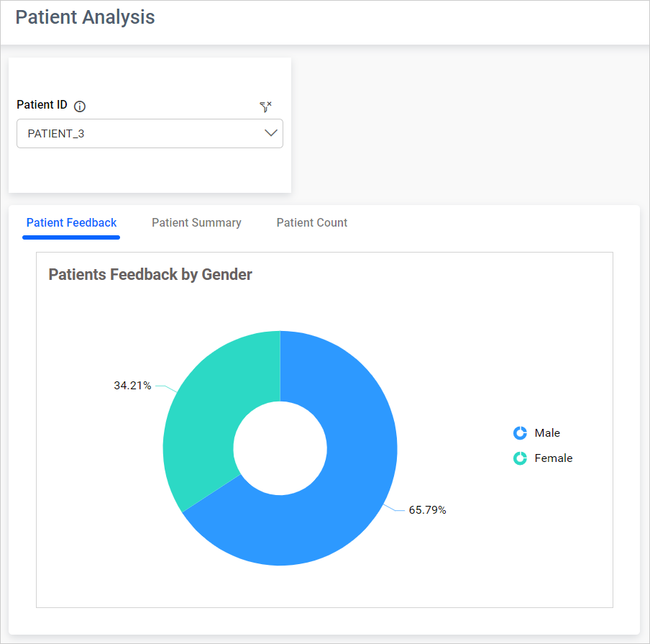Image resolution: width=650 pixels, height=644 pixels.
Task: Switch to the Patient Summary tab
Action: pyautogui.click(x=196, y=222)
